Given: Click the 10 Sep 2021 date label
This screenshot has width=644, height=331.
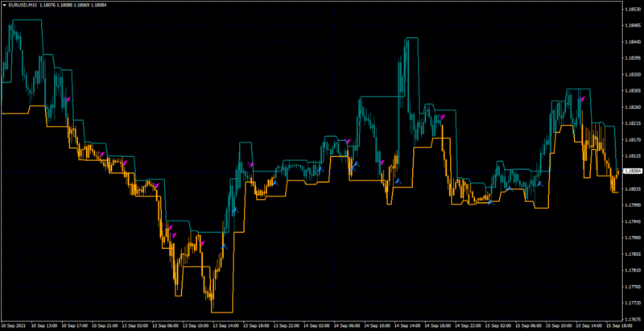Looking at the screenshot, I should (x=12, y=325).
